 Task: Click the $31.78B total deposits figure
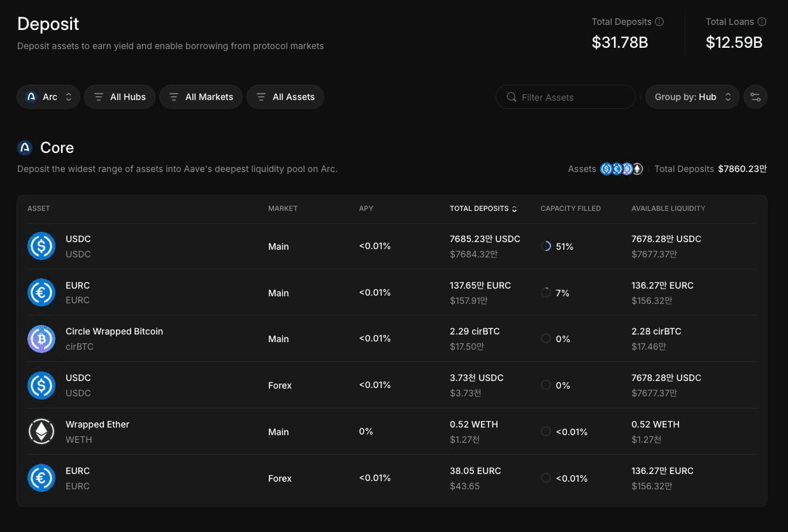(x=620, y=43)
